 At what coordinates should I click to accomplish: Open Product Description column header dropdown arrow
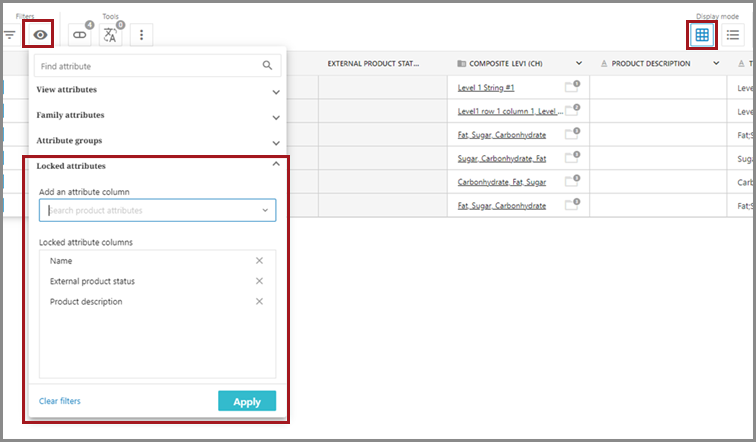pyautogui.click(x=715, y=63)
